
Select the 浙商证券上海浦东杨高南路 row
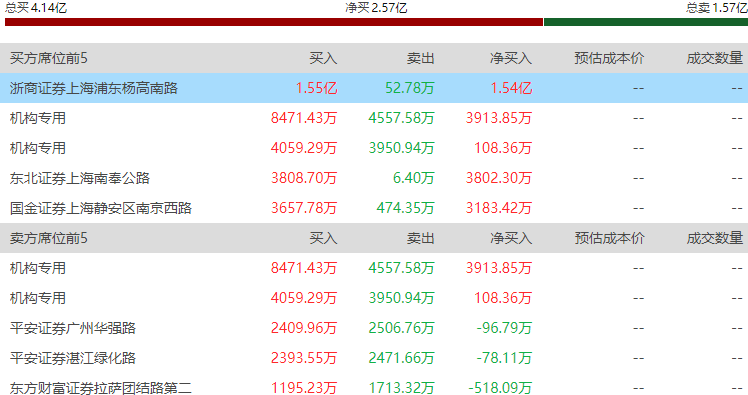[374, 88]
